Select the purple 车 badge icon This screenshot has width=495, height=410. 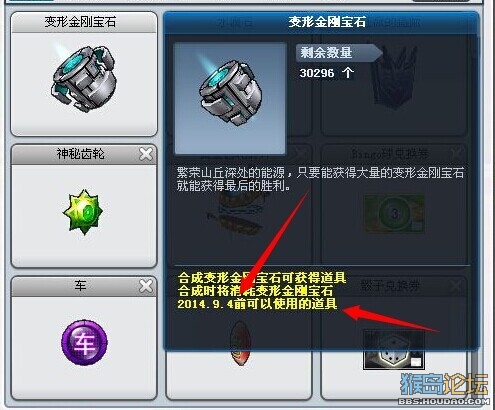(84, 342)
